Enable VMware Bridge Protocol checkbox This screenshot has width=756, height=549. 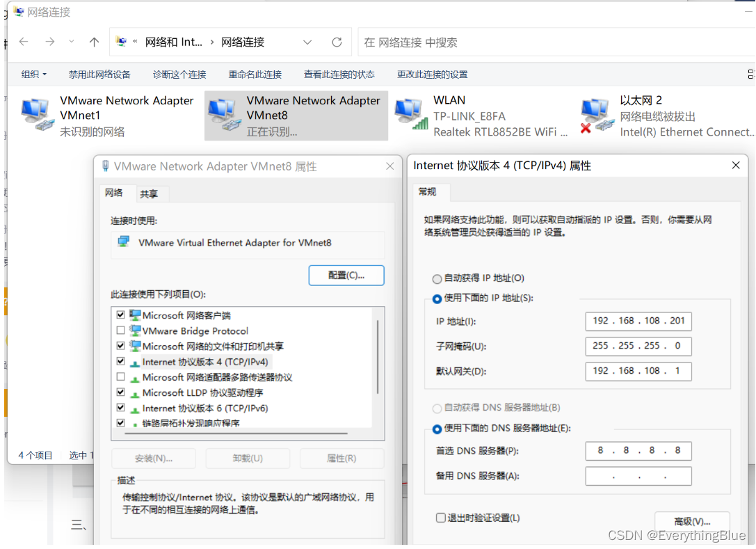[x=121, y=331]
